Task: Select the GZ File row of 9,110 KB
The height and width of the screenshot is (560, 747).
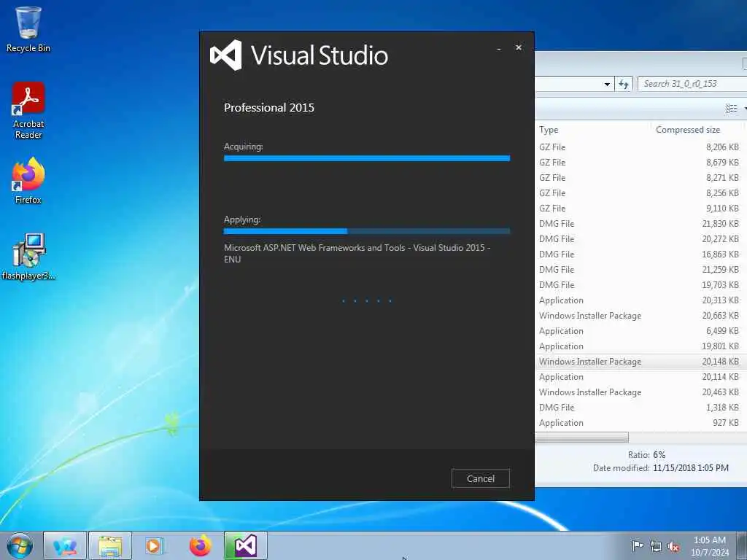Action: coord(640,208)
